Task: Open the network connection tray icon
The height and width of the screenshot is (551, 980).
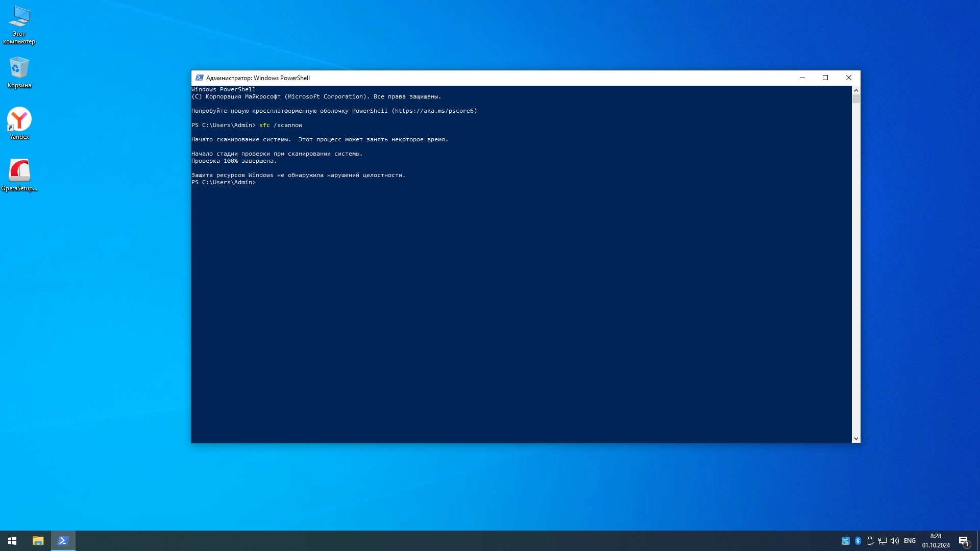Action: (x=883, y=541)
